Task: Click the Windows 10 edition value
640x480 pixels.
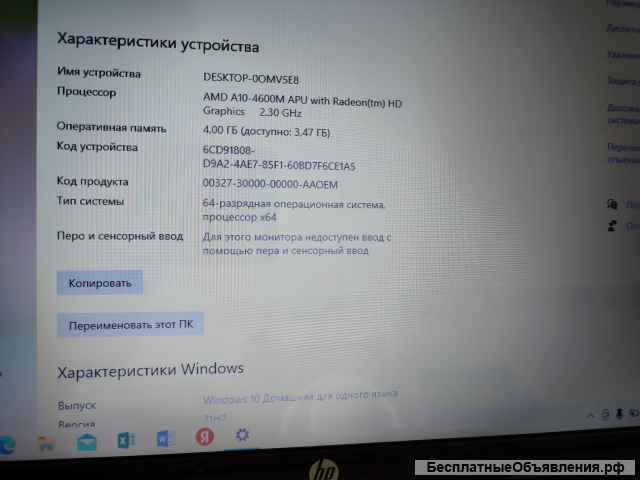Action: coord(300,397)
